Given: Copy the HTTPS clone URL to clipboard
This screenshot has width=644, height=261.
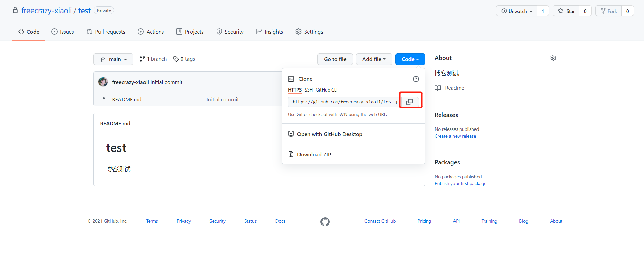Looking at the screenshot, I should coord(409,102).
